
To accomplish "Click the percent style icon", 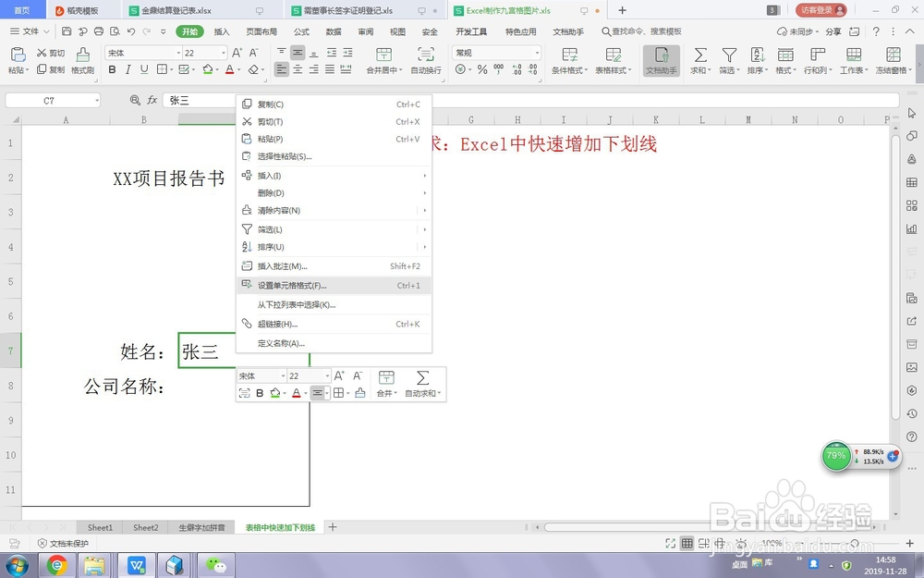I will point(482,69).
